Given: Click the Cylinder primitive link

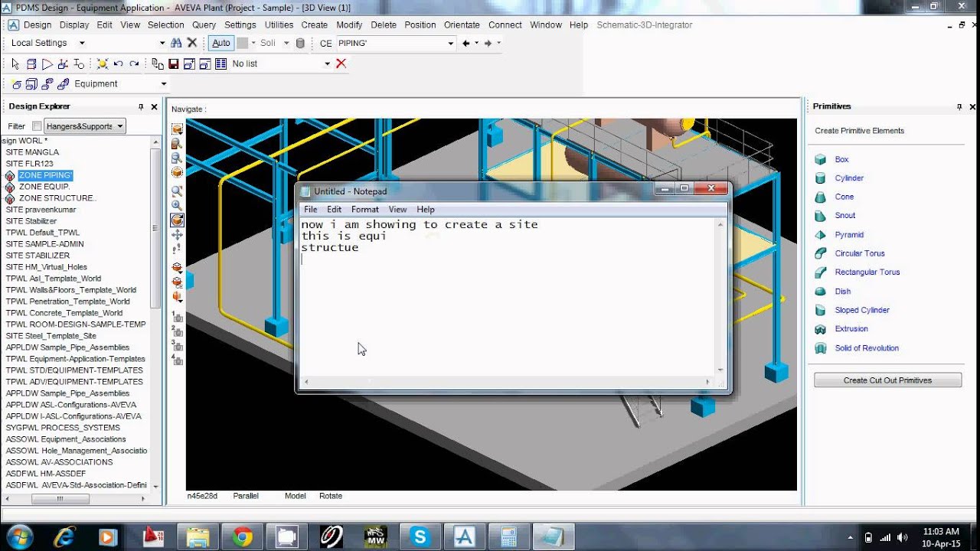Looking at the screenshot, I should (849, 178).
